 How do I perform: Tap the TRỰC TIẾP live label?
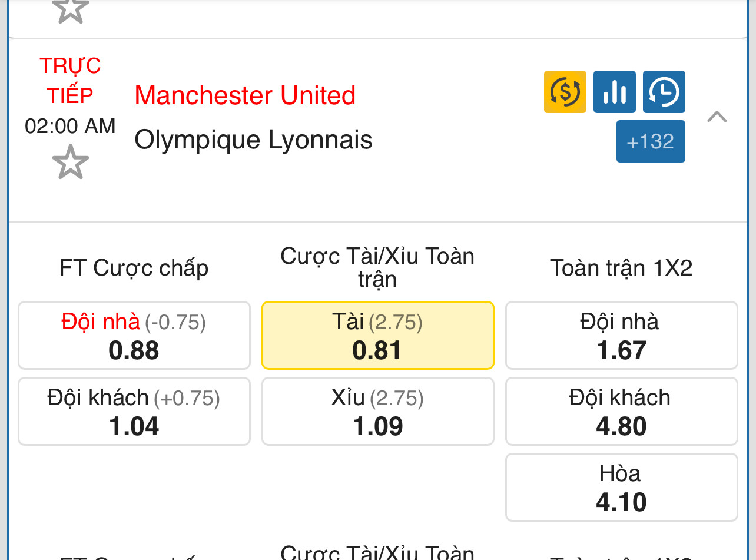(x=70, y=80)
